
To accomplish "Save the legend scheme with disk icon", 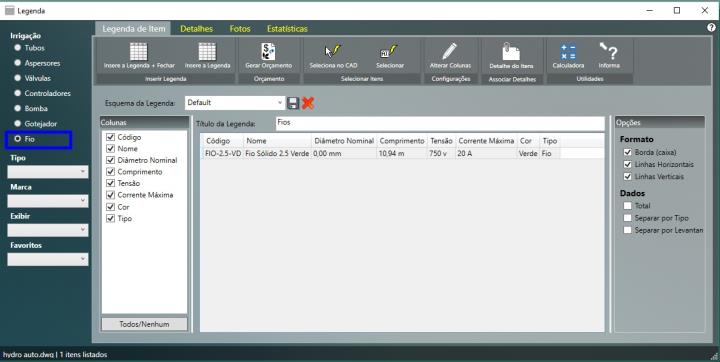I will 293,103.
